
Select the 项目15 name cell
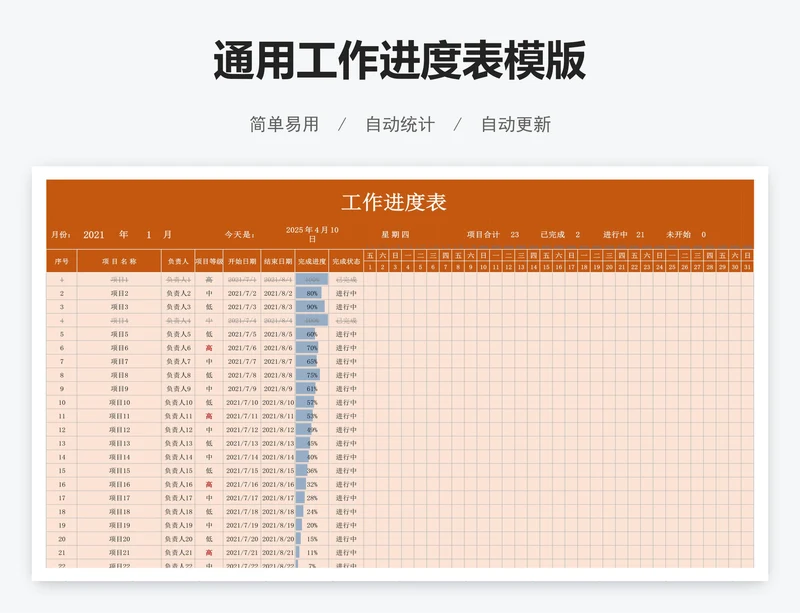119,471
